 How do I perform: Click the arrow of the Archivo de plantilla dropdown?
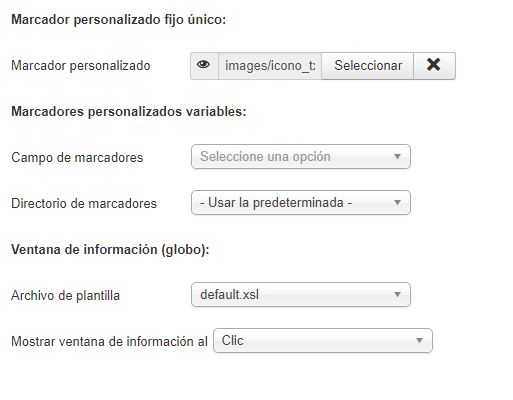pyautogui.click(x=397, y=294)
